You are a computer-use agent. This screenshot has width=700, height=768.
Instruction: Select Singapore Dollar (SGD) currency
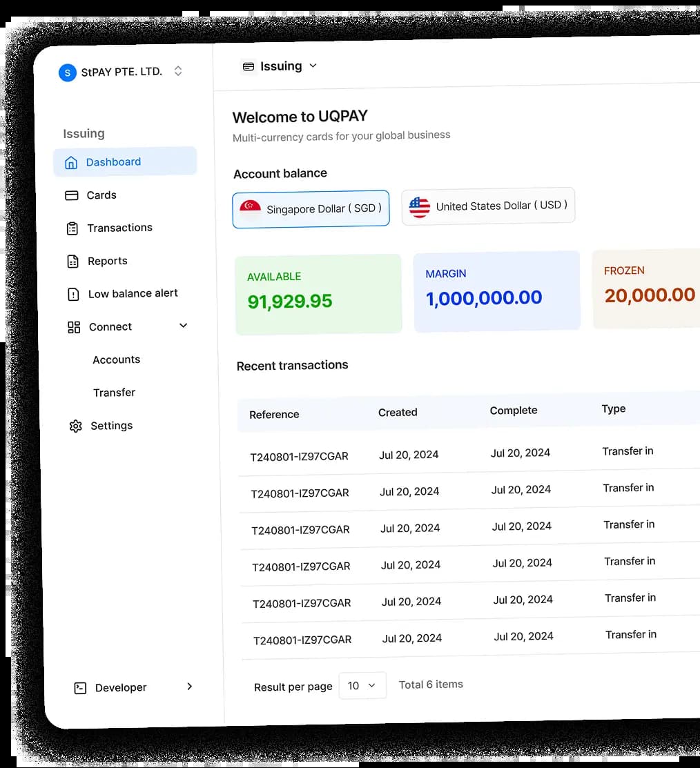pyautogui.click(x=311, y=208)
